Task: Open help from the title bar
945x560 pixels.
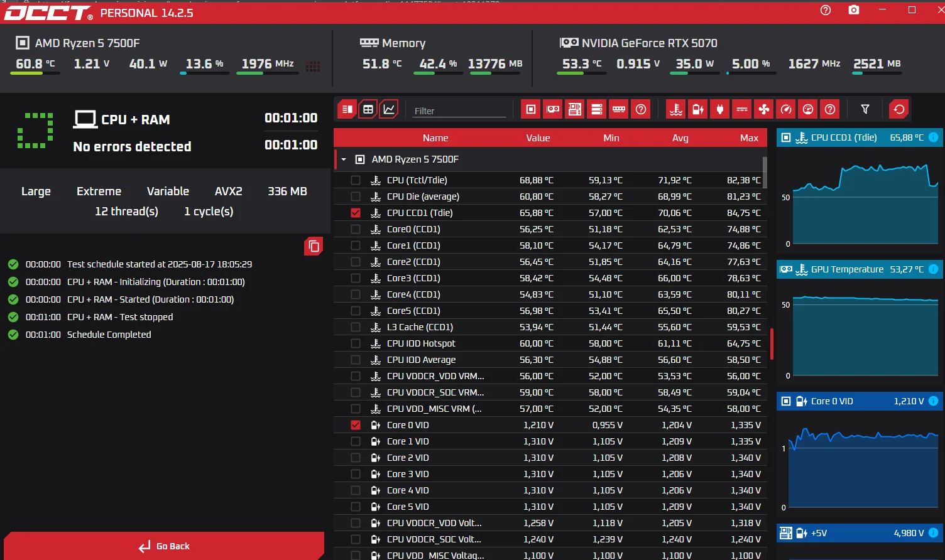Action: pos(826,10)
